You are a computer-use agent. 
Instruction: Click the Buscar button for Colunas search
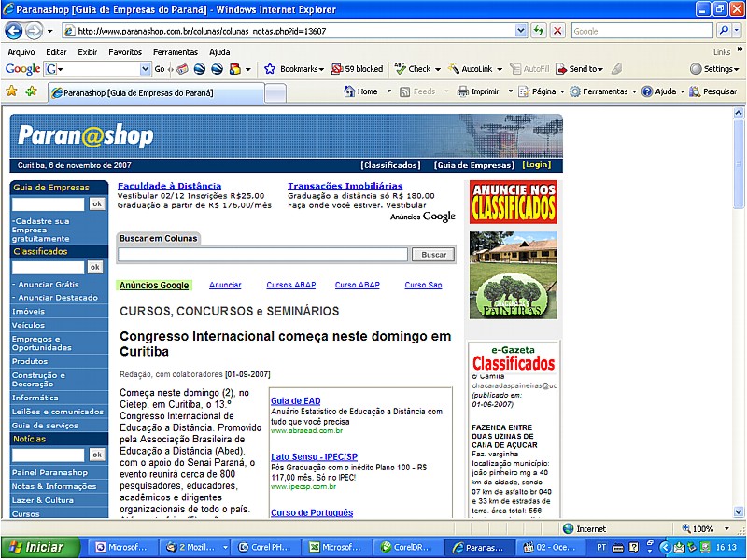433,254
